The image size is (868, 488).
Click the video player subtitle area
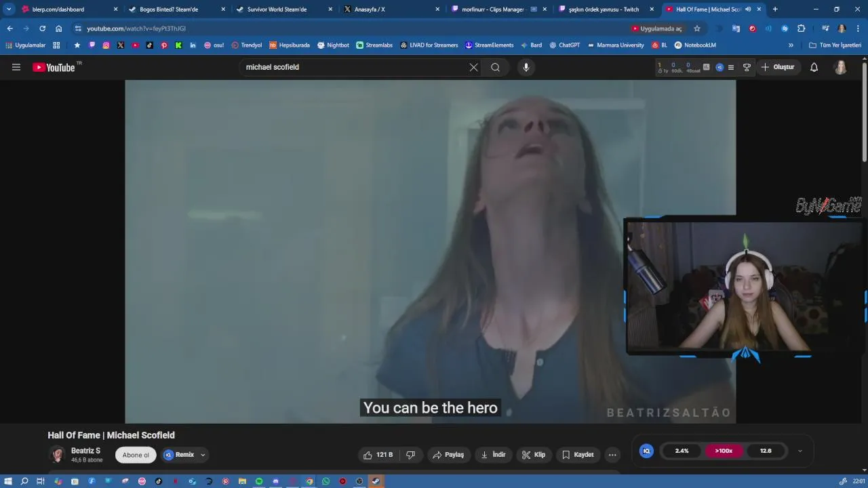431,408
